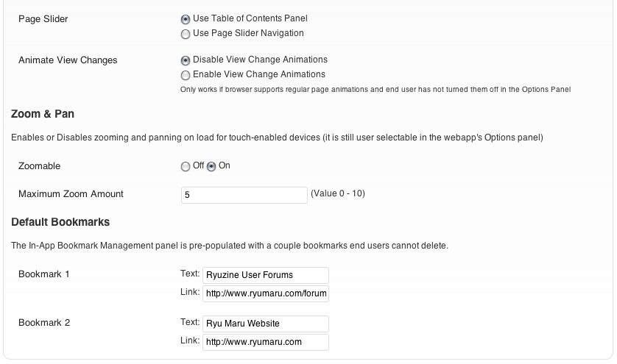Click the Zoomable setting label

coord(40,166)
